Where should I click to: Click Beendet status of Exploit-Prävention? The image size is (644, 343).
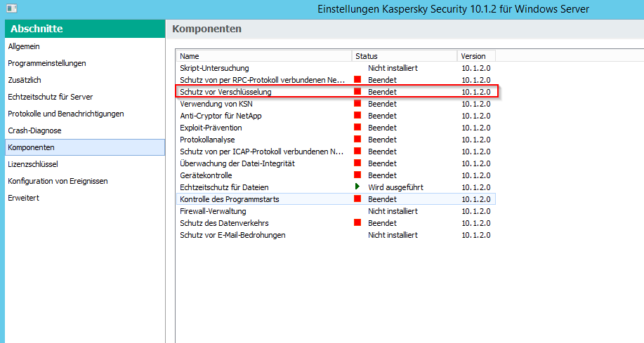coord(382,128)
